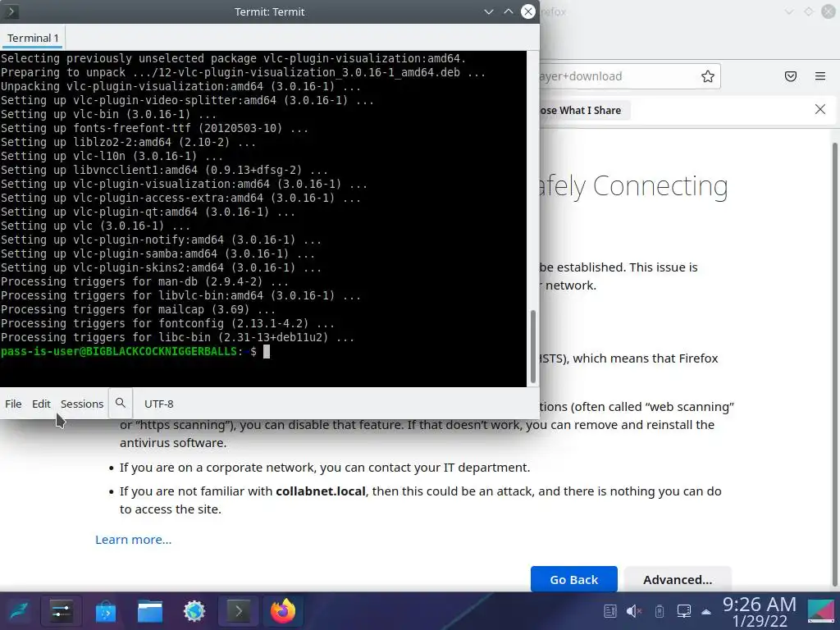Bookmark this page with the star icon

click(708, 76)
